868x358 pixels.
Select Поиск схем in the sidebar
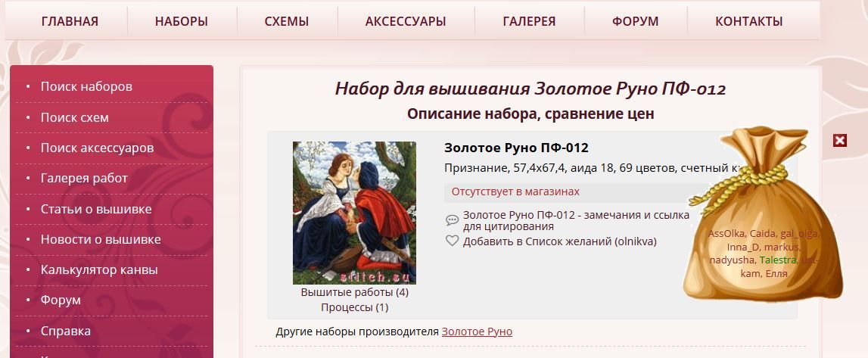(75, 117)
